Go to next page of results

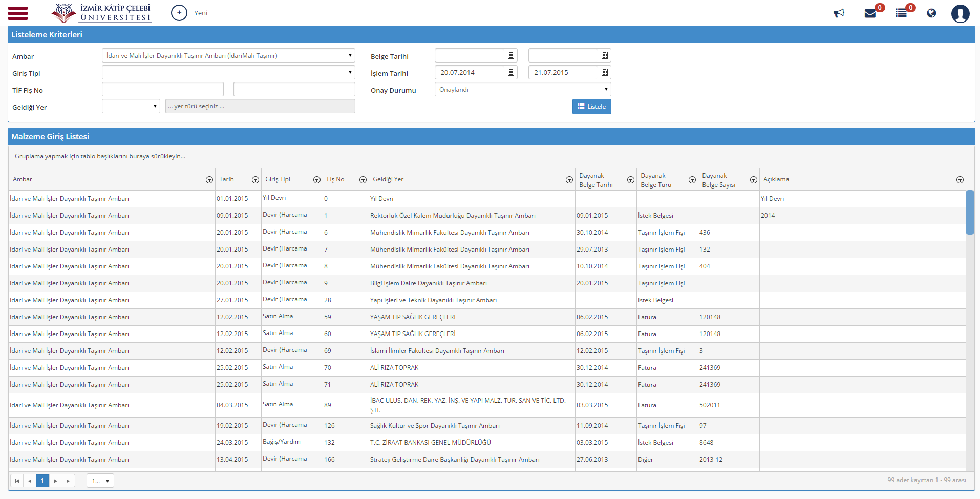[55, 481]
